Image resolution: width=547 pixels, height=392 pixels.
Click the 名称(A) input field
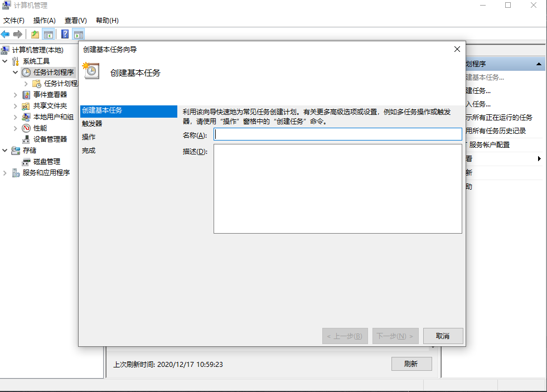[337, 134]
